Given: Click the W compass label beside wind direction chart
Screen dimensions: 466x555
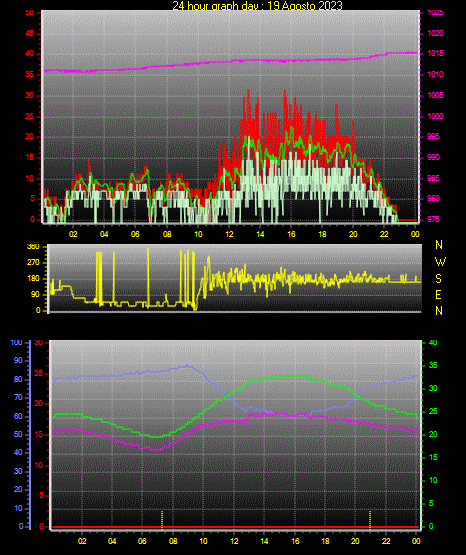Looking at the screenshot, I should [x=440, y=262].
